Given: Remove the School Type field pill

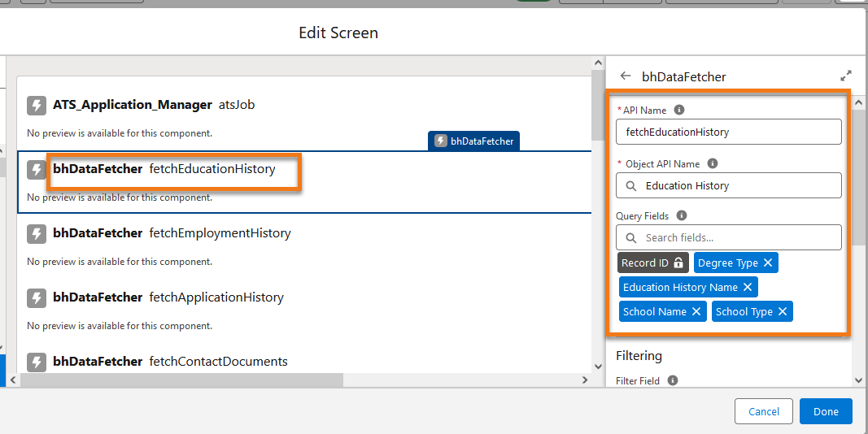Looking at the screenshot, I should point(783,311).
